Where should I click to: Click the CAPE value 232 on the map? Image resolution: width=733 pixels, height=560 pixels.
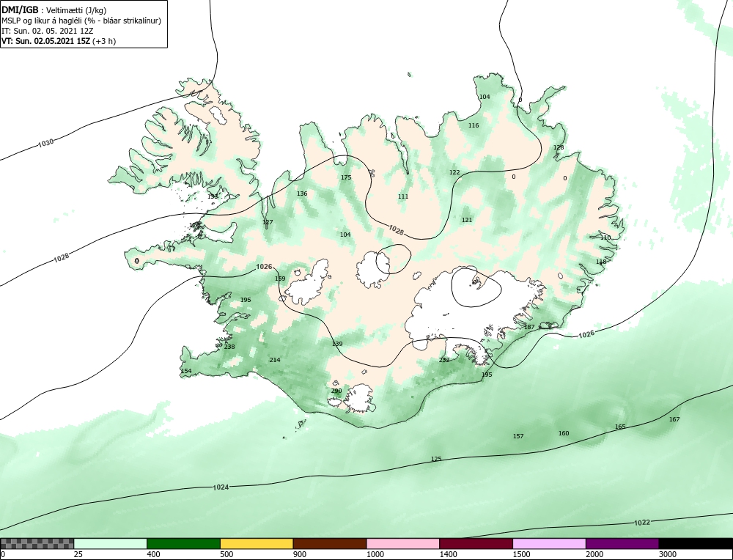(x=444, y=360)
